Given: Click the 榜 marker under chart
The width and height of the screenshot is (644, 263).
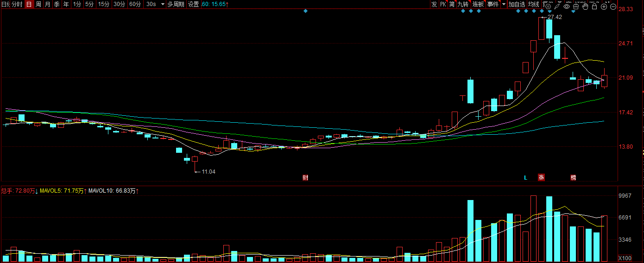Looking at the screenshot, I should pyautogui.click(x=574, y=178).
